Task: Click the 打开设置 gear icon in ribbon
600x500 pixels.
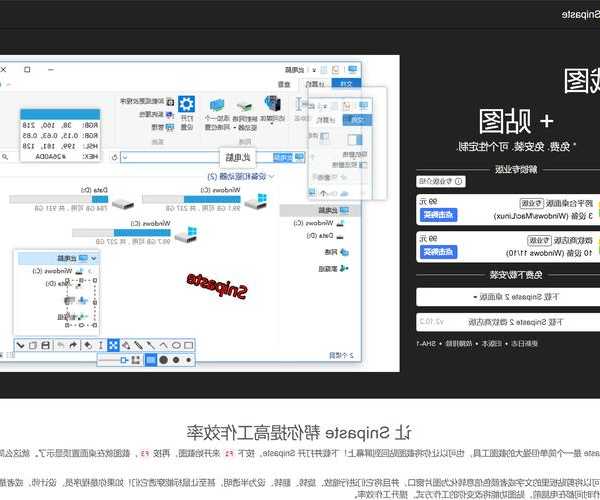Action: pos(186,104)
